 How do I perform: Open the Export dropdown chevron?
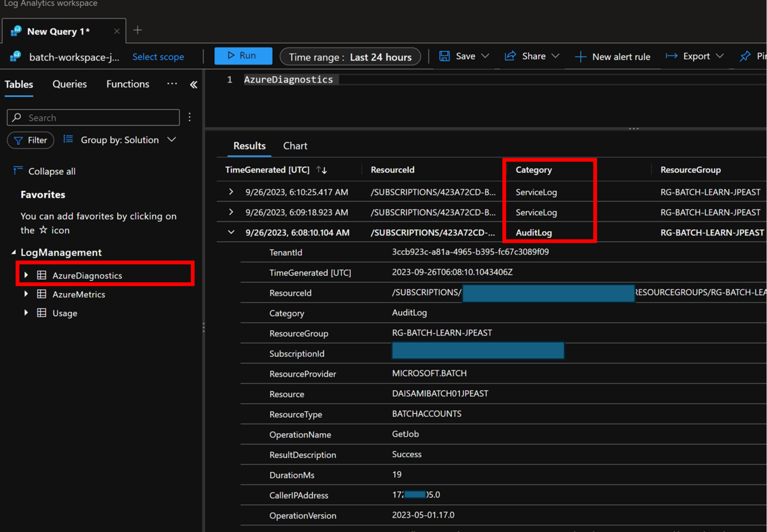pyautogui.click(x=720, y=56)
